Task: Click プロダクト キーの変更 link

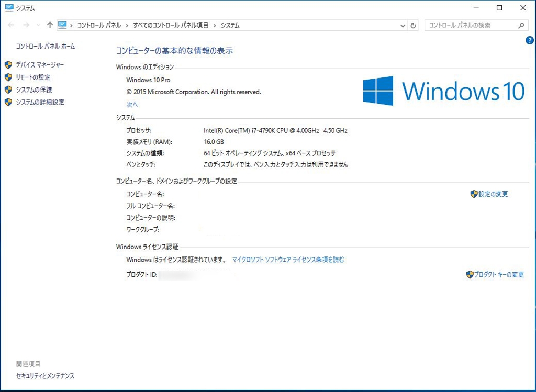Action: point(499,274)
